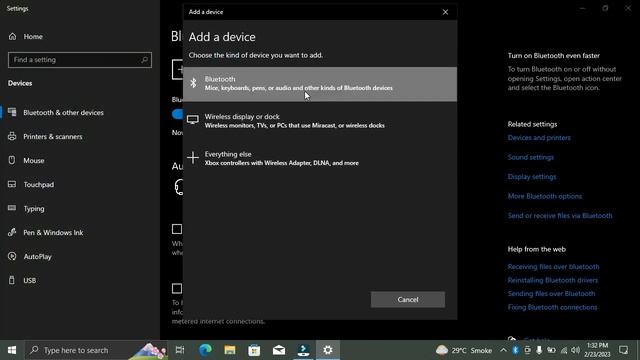The height and width of the screenshot is (360, 640).
Task: Click the Pen & Windows Ink icon
Action: coord(12,232)
